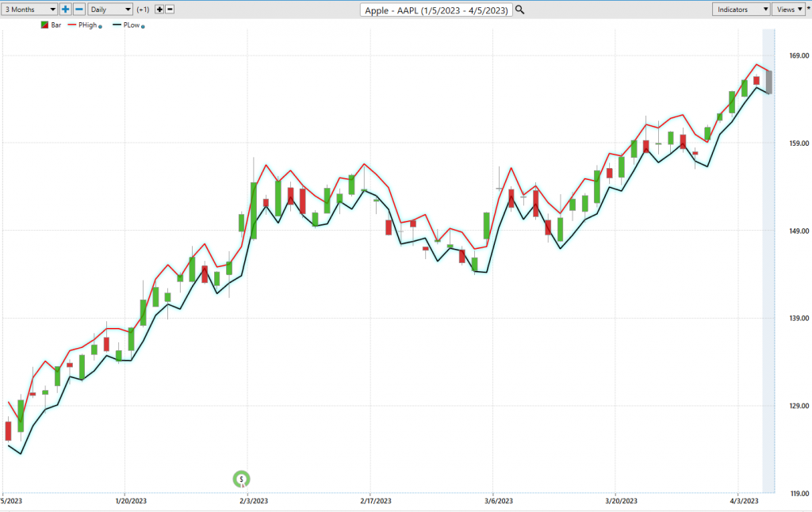The width and height of the screenshot is (812, 512).
Task: Click the small black plus button
Action: (x=159, y=10)
